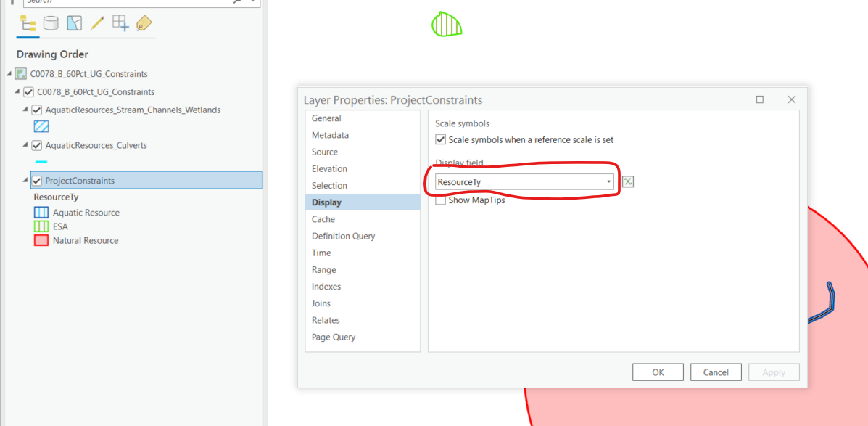This screenshot has width=868, height=426.
Task: Open the Range properties tab
Action: tap(363, 270)
